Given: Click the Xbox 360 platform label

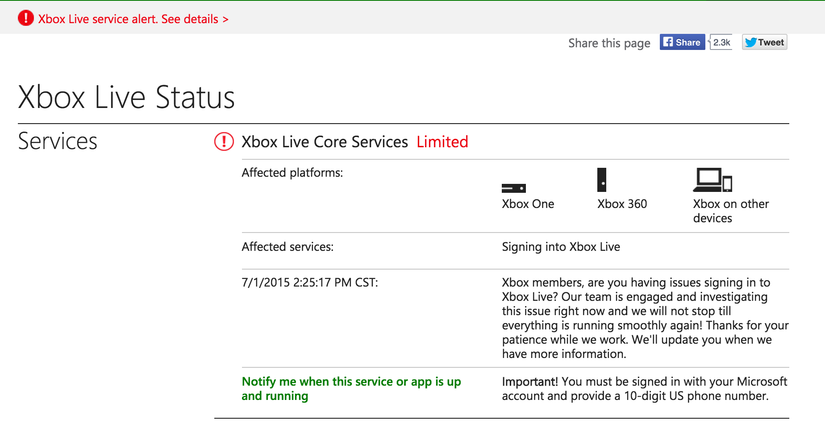Looking at the screenshot, I should click(x=622, y=204).
